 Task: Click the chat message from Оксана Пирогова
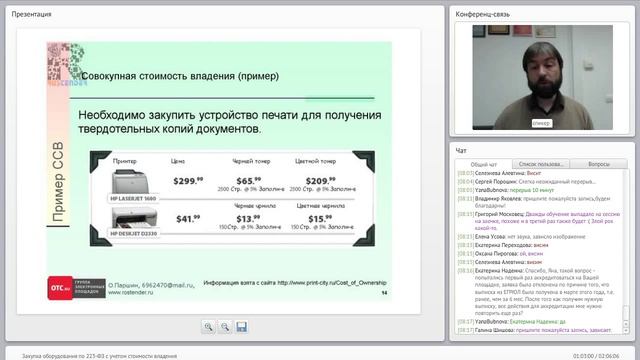tap(500, 253)
